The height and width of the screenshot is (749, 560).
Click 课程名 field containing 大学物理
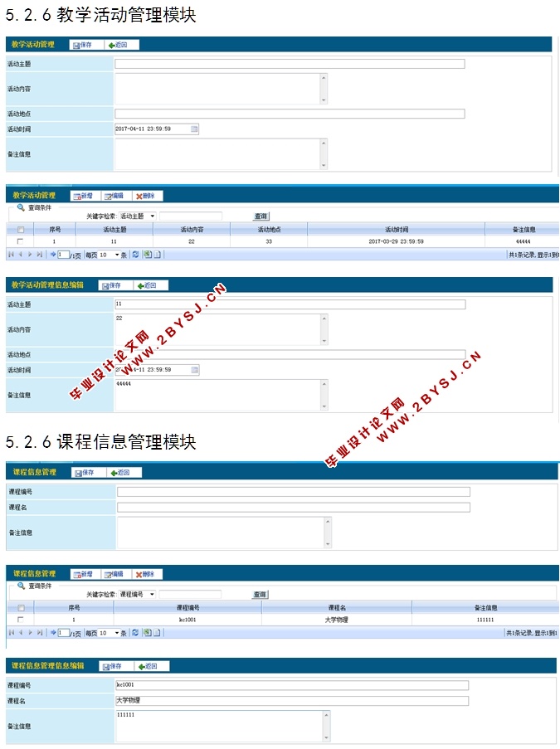click(x=292, y=701)
